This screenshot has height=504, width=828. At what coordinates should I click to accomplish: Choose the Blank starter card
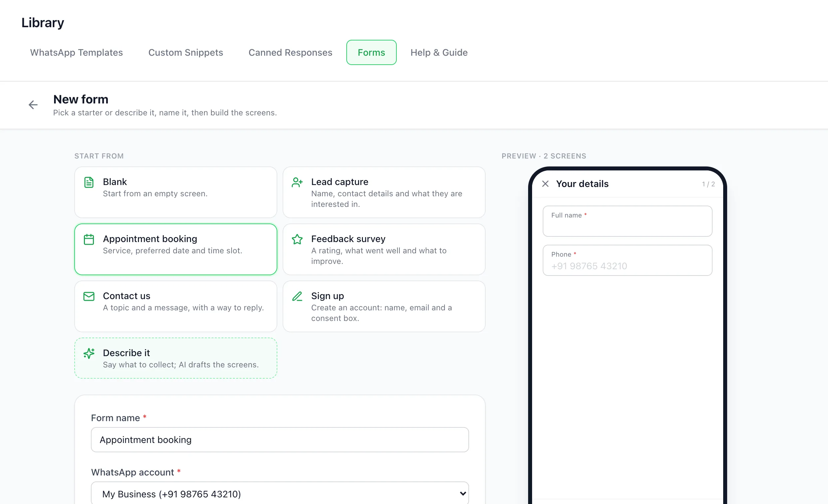(176, 192)
